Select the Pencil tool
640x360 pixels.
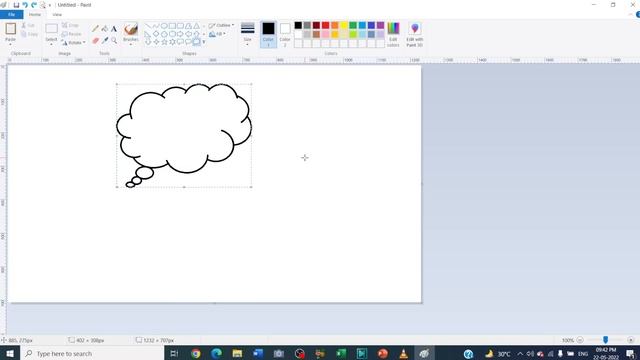pyautogui.click(x=95, y=29)
